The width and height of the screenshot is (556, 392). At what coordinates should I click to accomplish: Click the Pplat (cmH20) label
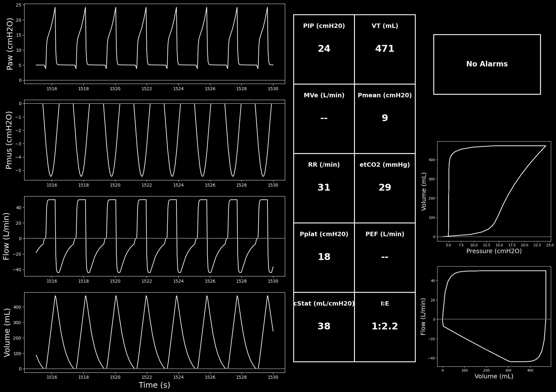click(x=324, y=234)
